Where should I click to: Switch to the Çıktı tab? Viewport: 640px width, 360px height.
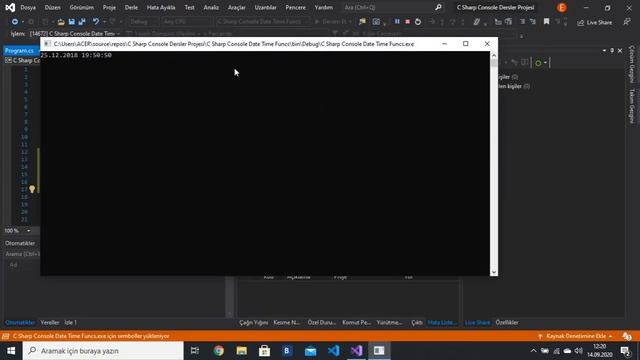pyautogui.click(x=417, y=322)
